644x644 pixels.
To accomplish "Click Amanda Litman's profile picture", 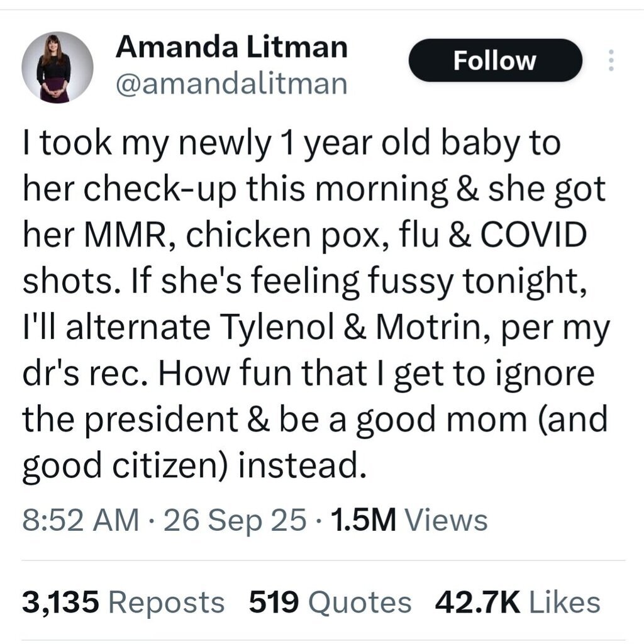I will pos(57,67).
